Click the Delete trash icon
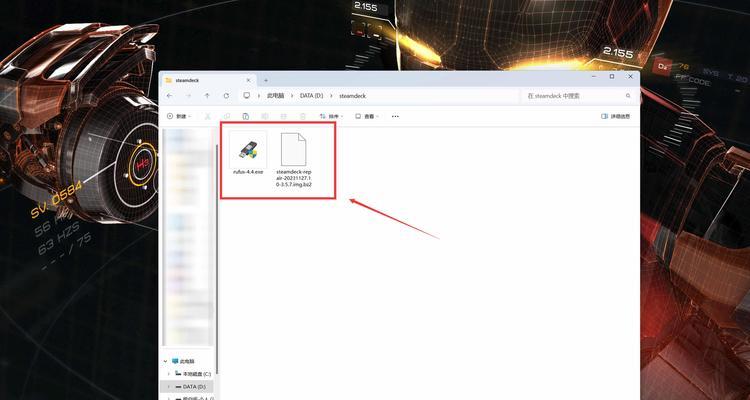The width and height of the screenshot is (750, 400). point(302,116)
